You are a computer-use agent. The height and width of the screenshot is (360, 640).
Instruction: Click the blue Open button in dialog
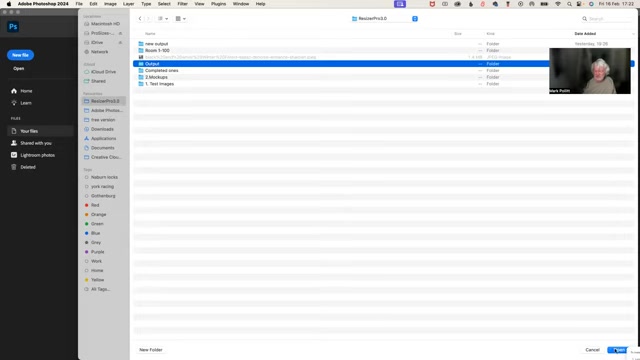pyautogui.click(x=619, y=350)
